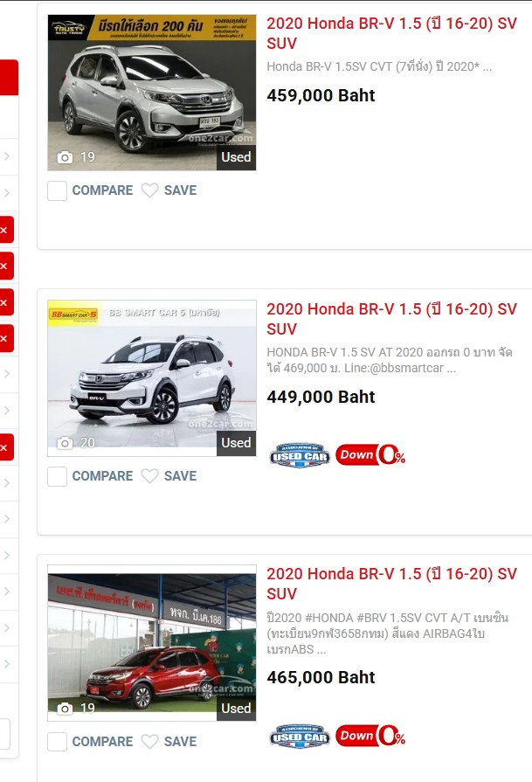Screen dimensions: 532x782
Task: View the silver Honda BR-V photo
Action: pyautogui.click(x=152, y=93)
